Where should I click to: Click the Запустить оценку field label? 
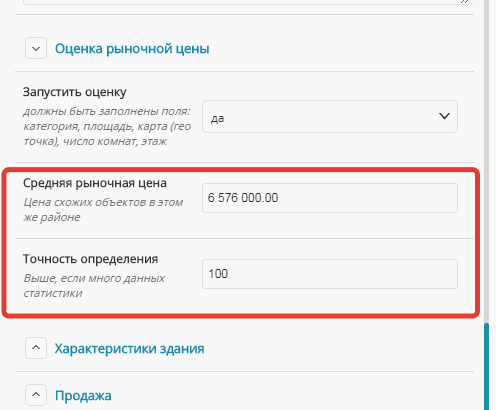tap(75, 92)
